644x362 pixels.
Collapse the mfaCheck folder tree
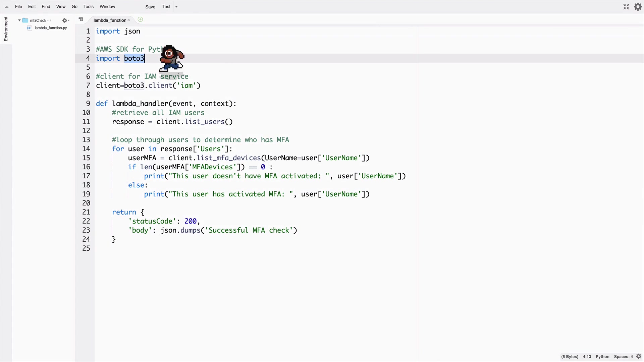click(19, 20)
